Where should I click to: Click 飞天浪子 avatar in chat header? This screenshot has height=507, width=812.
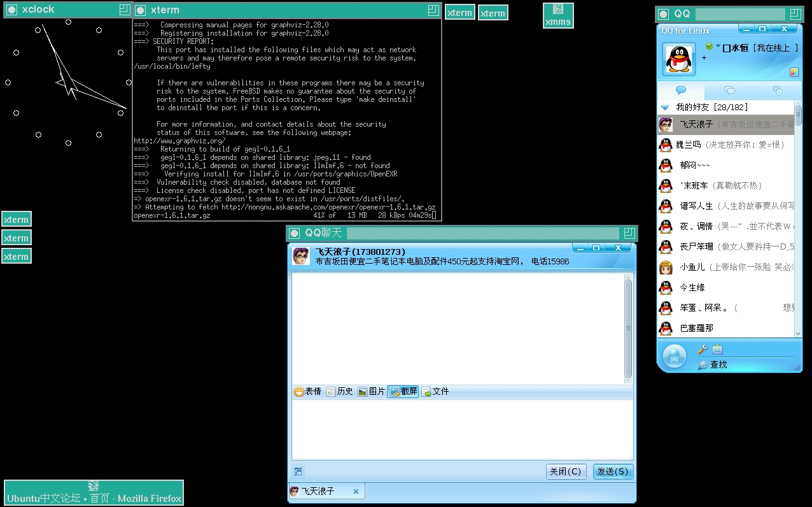pyautogui.click(x=301, y=256)
